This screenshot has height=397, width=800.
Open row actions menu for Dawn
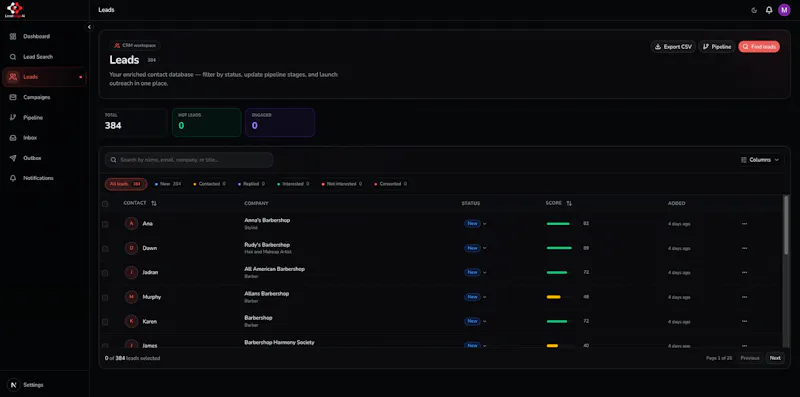744,248
